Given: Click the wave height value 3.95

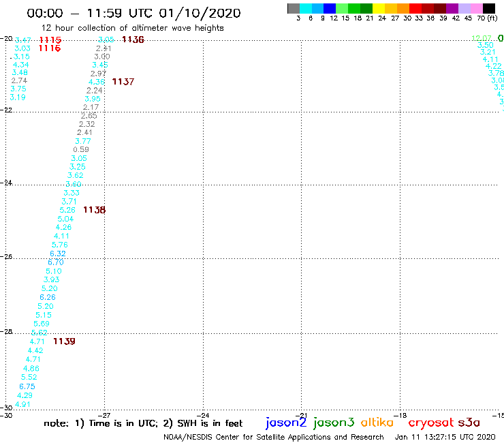Looking at the screenshot, I should pyautogui.click(x=93, y=99).
